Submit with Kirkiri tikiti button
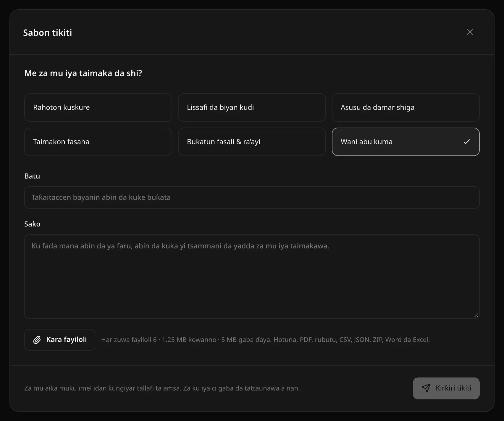Screen dimensions: 504x421 [x=446, y=388]
